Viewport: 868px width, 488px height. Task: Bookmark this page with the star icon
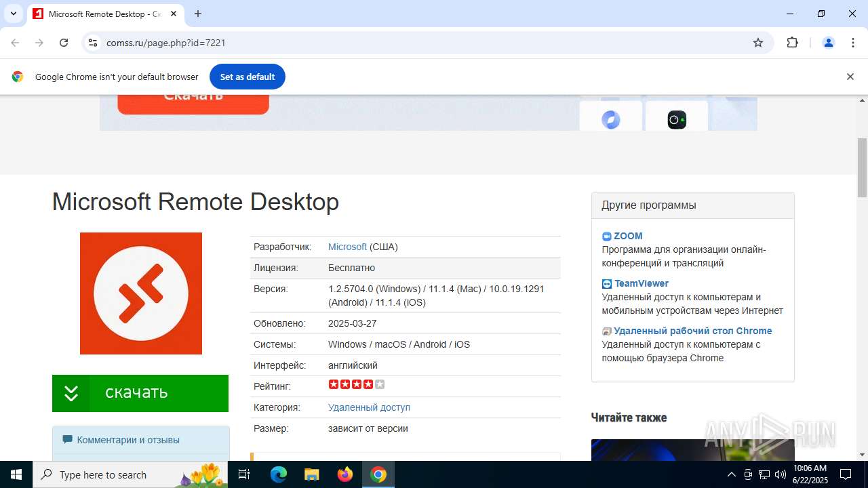click(758, 43)
